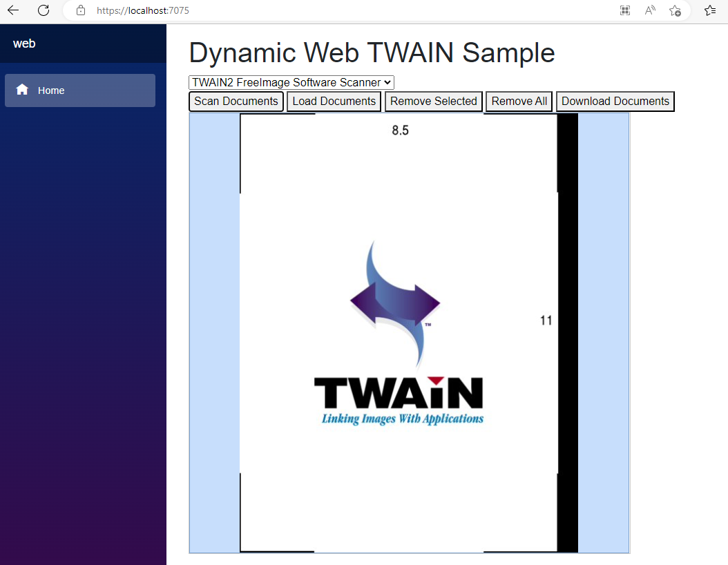
Task: Click the Read aloud icon in address bar
Action: pyautogui.click(x=650, y=10)
